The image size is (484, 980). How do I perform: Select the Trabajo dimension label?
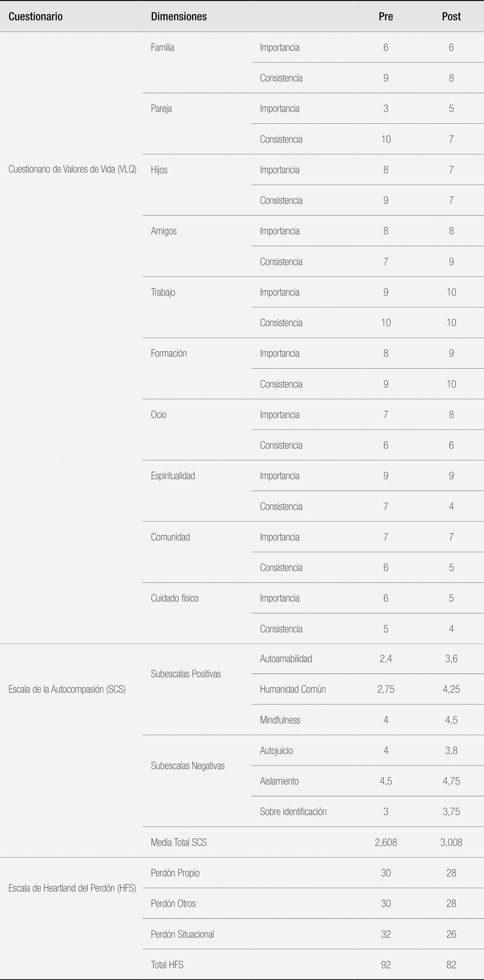[x=163, y=292]
